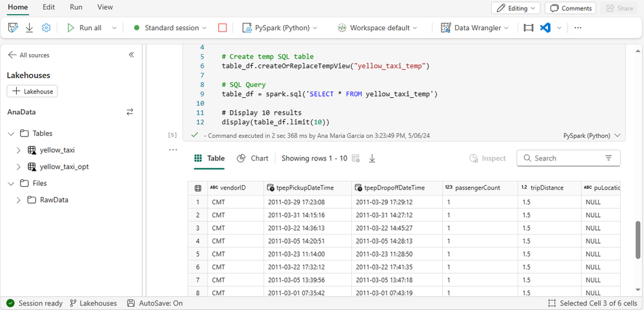Select the yellow_taxi_opt table
This screenshot has width=644, height=310.
[64, 167]
